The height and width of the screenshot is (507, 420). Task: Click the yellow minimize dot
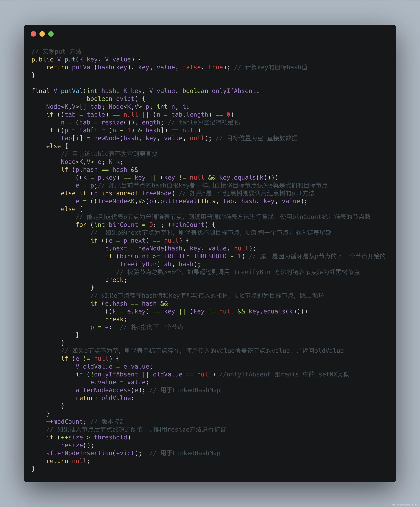(42, 34)
